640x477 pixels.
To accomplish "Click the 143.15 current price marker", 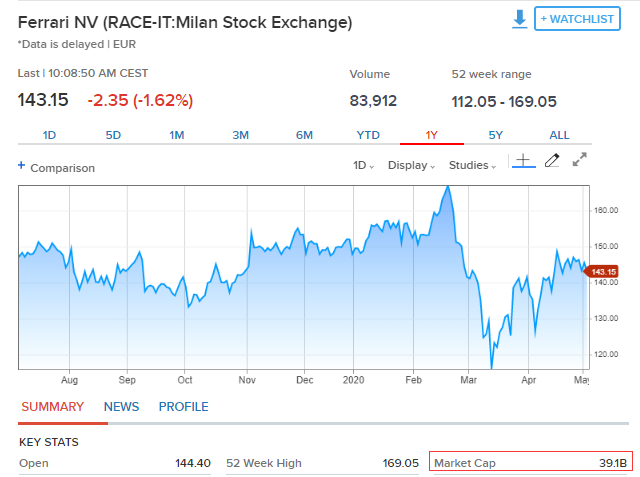I will tap(603, 271).
